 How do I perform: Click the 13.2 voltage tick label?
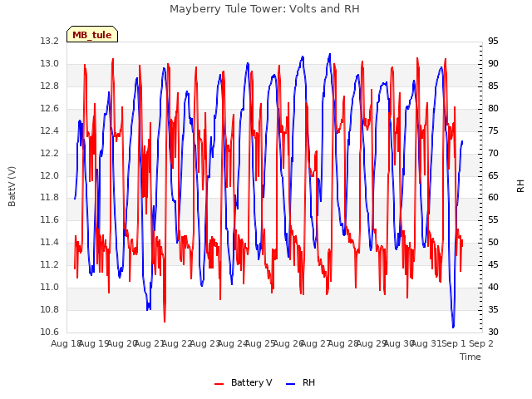(50, 42)
